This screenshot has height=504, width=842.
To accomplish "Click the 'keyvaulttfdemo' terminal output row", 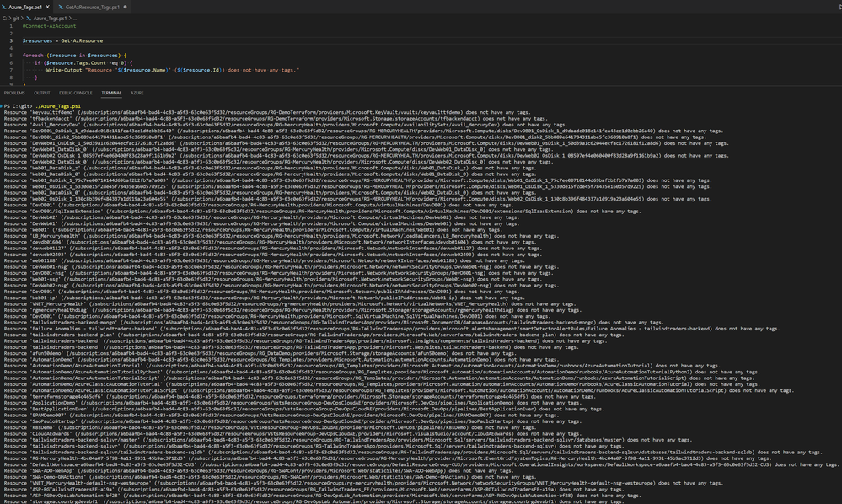I will (x=267, y=113).
